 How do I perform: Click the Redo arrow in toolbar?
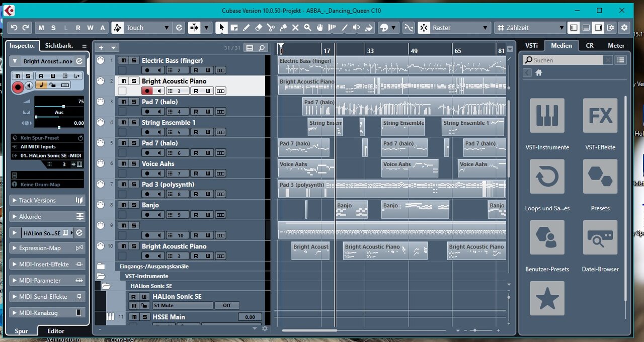click(x=26, y=28)
